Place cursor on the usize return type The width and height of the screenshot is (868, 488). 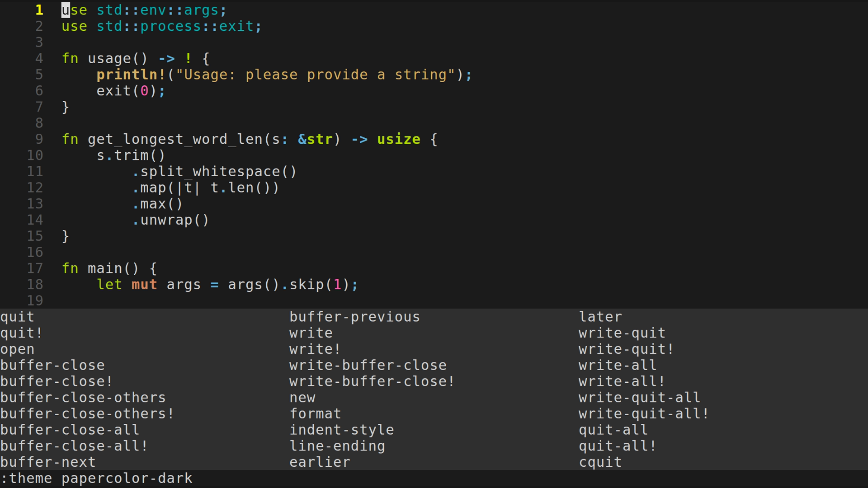tap(398, 139)
